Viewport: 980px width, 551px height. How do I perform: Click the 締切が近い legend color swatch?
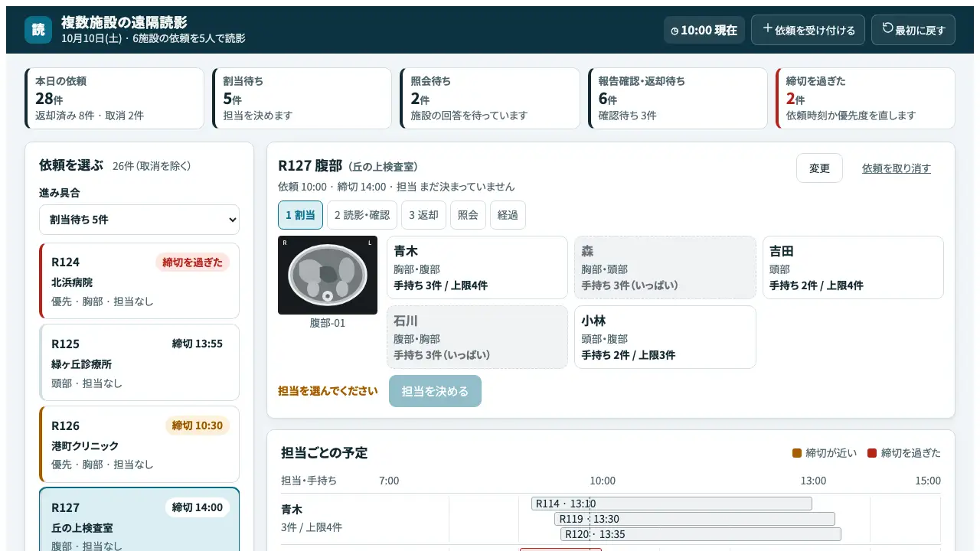(797, 453)
